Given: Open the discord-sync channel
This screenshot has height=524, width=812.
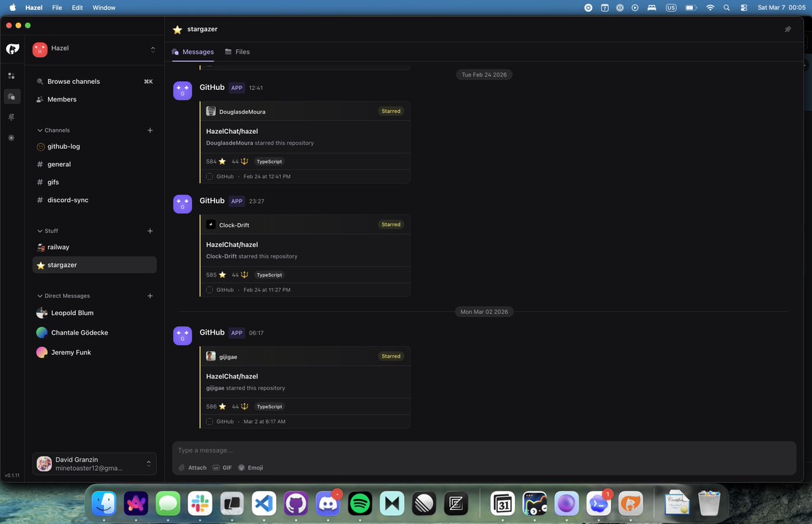Looking at the screenshot, I should pyautogui.click(x=95, y=200).
